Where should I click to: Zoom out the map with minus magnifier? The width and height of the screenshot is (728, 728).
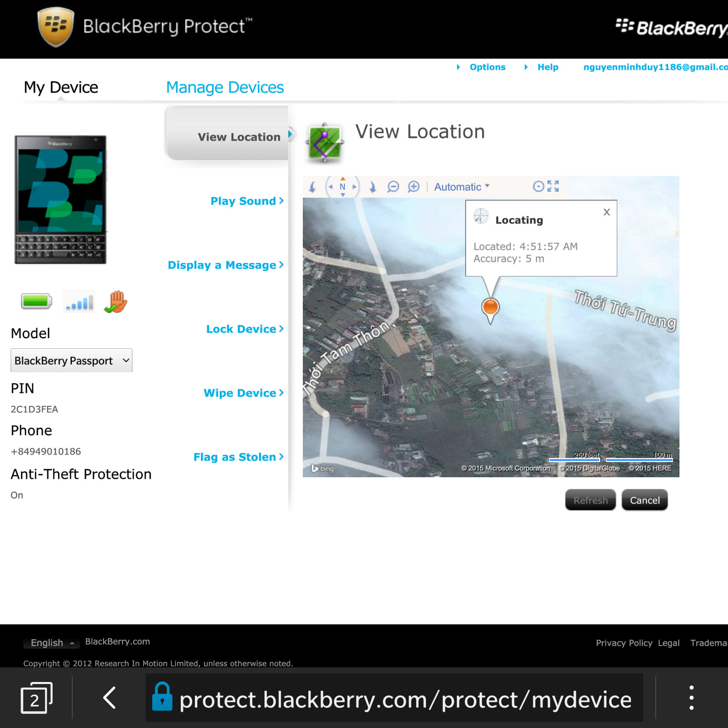pyautogui.click(x=393, y=187)
